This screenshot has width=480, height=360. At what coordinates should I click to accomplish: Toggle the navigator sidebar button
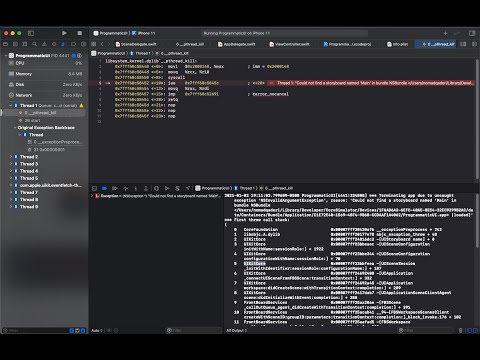click(31, 33)
